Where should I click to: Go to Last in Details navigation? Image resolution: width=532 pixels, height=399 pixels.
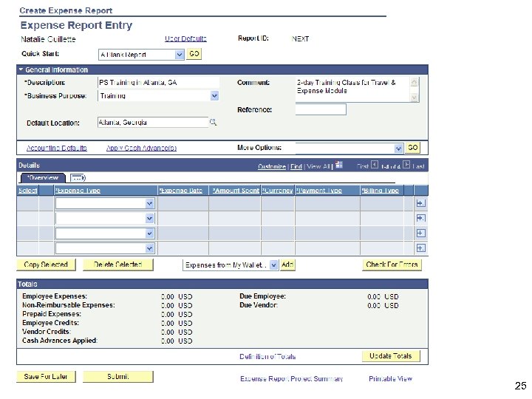[x=418, y=166]
